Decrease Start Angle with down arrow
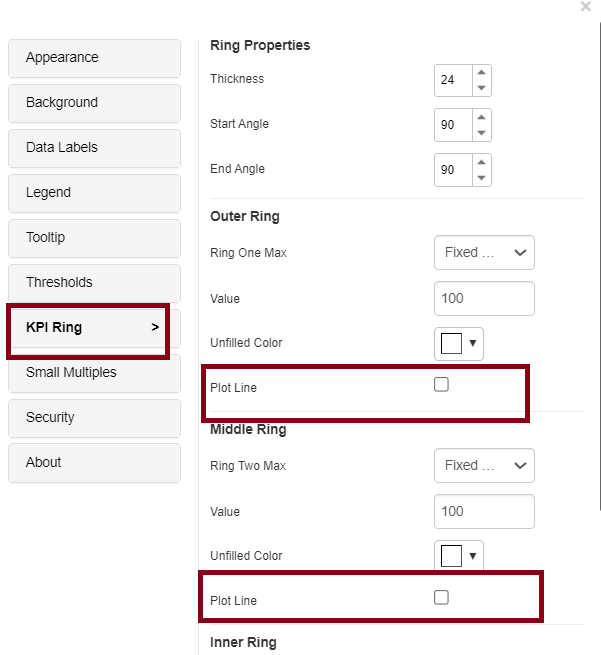This screenshot has height=655, width=601. tap(481, 133)
